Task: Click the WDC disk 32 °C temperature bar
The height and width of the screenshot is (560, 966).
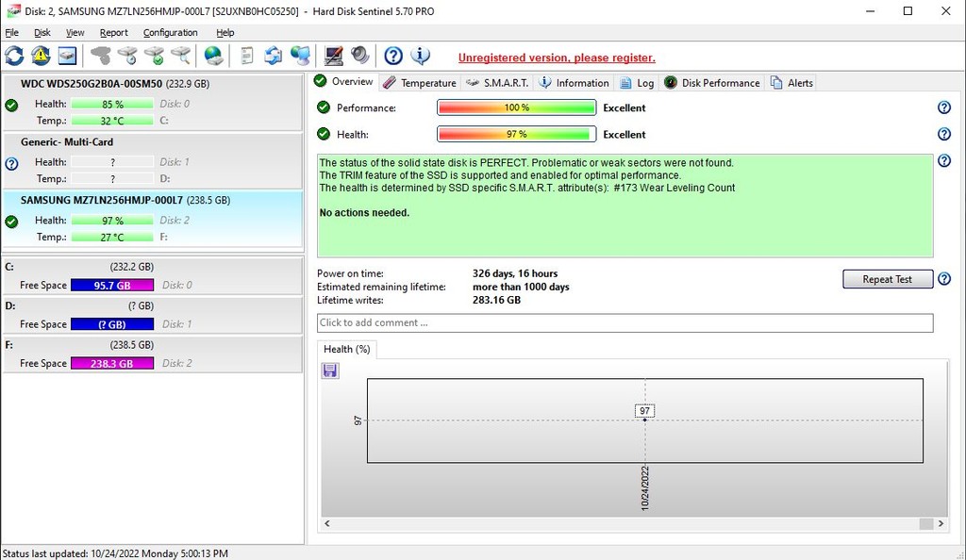Action: click(112, 121)
